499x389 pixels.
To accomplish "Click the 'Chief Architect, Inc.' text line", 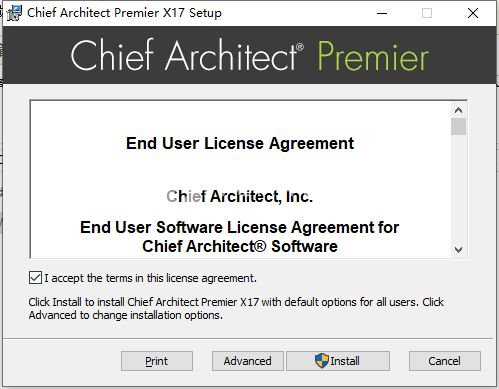I will [240, 196].
